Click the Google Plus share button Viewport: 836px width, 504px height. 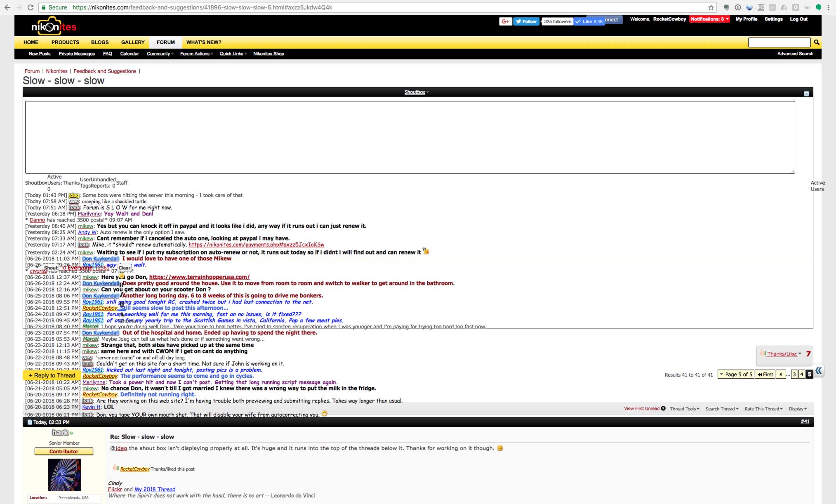[505, 21]
